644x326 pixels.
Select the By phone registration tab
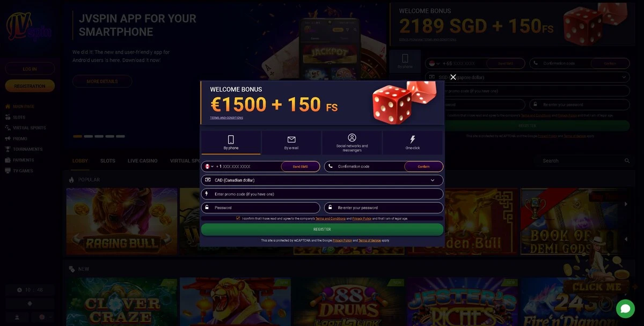(231, 143)
